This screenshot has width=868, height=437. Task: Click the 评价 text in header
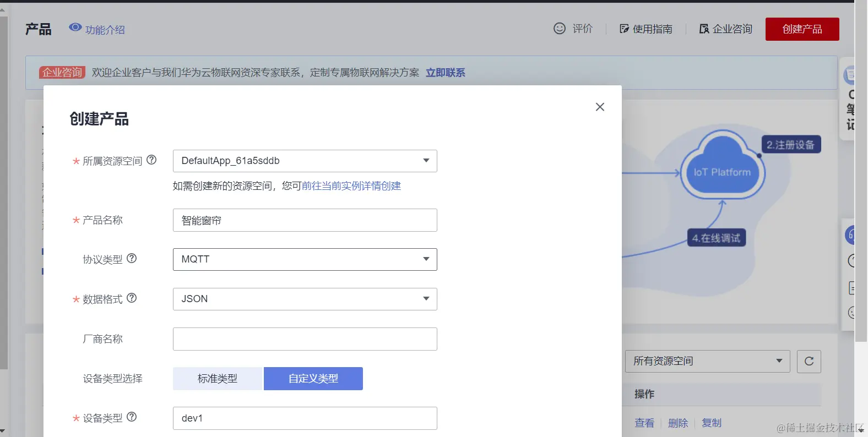point(582,29)
